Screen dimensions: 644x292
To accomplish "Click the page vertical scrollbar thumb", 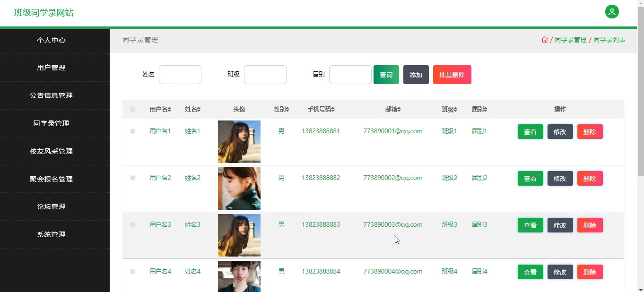I will (x=640, y=92).
